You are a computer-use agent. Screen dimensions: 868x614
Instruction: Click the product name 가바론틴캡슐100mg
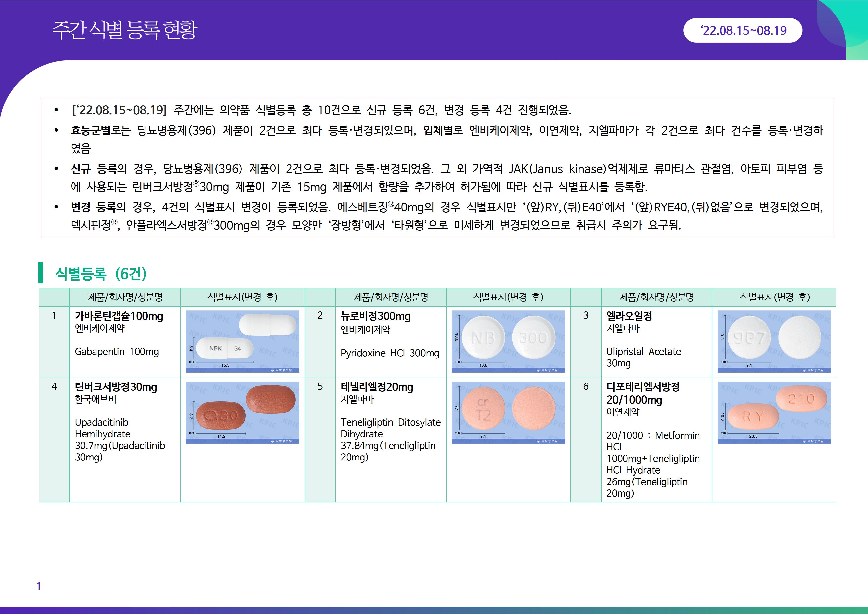(119, 316)
